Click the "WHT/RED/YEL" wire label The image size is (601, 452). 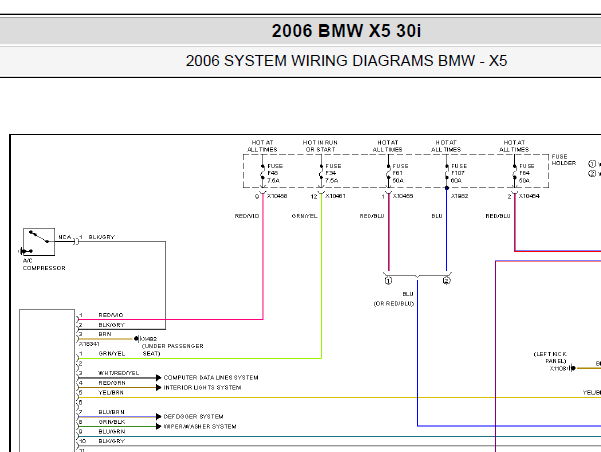[x=118, y=373]
